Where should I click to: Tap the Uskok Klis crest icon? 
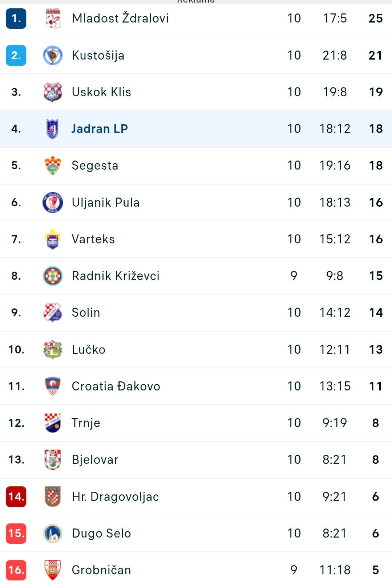(53, 92)
